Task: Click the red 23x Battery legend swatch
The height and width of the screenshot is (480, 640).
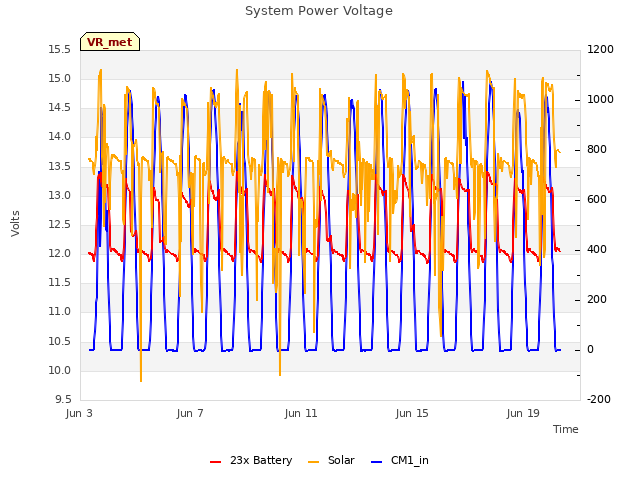Action: 215,462
